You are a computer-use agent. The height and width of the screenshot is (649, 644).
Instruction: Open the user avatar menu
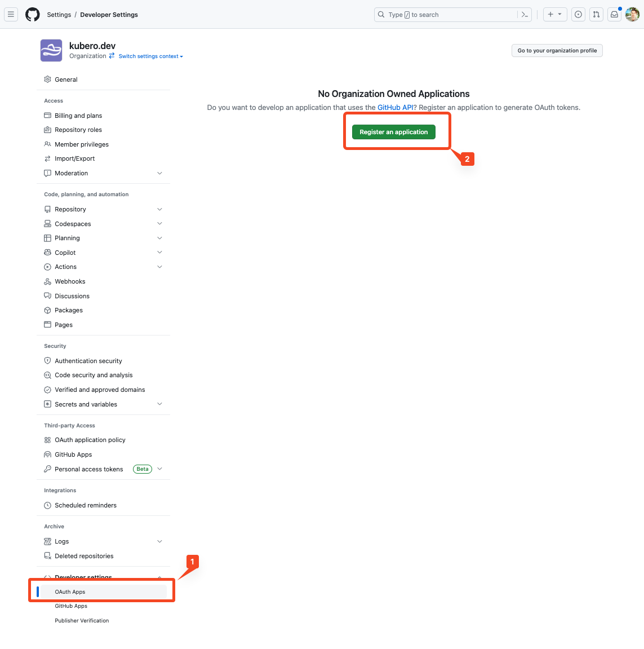point(632,15)
